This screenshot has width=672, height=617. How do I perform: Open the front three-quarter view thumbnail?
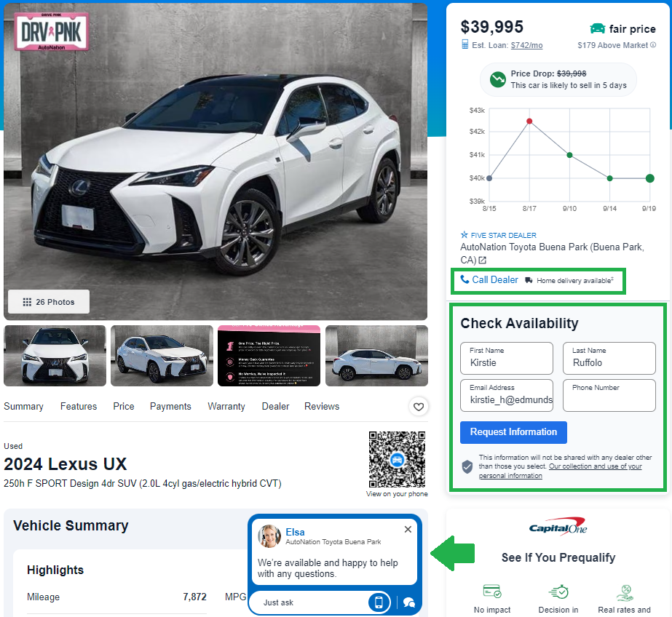point(162,356)
